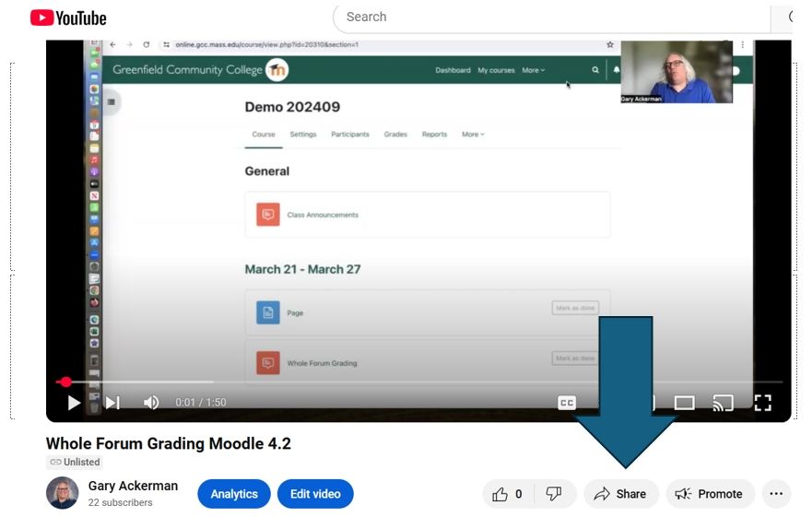Cast video to a device

click(724, 403)
